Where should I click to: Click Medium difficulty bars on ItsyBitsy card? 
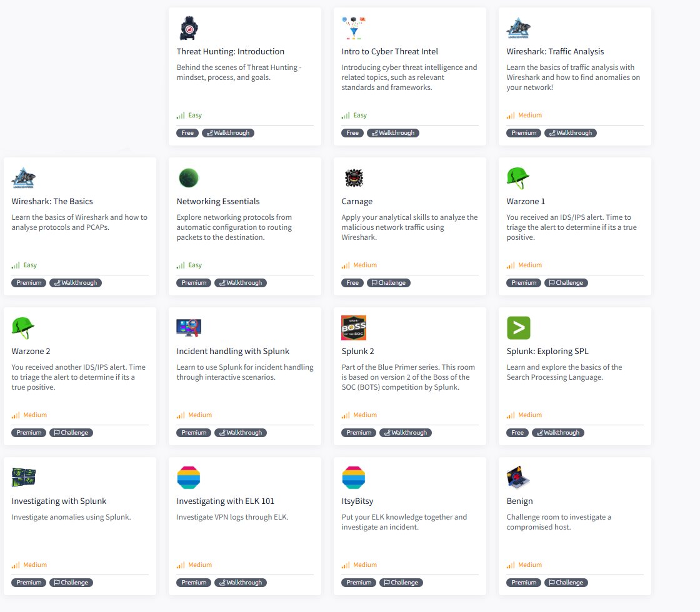pyautogui.click(x=346, y=565)
